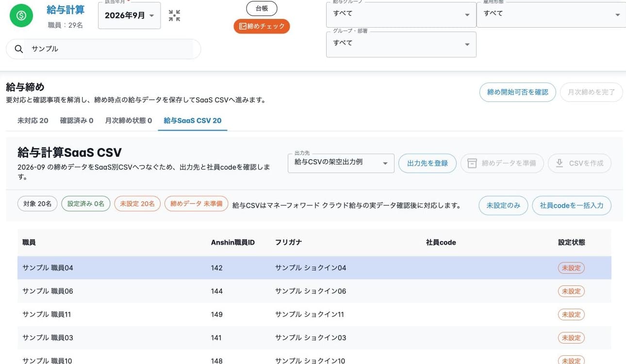Select the row サンプル 職員11
The width and height of the screenshot is (626, 364).
(x=314, y=314)
